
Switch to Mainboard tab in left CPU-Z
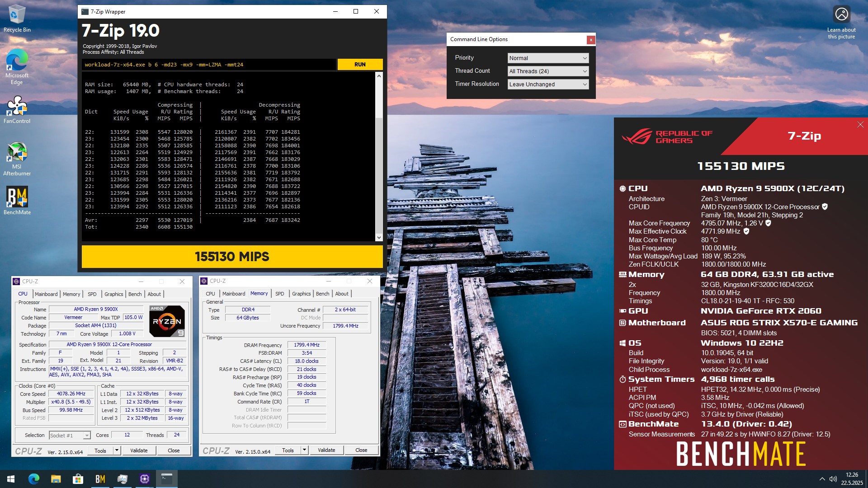[46, 294]
